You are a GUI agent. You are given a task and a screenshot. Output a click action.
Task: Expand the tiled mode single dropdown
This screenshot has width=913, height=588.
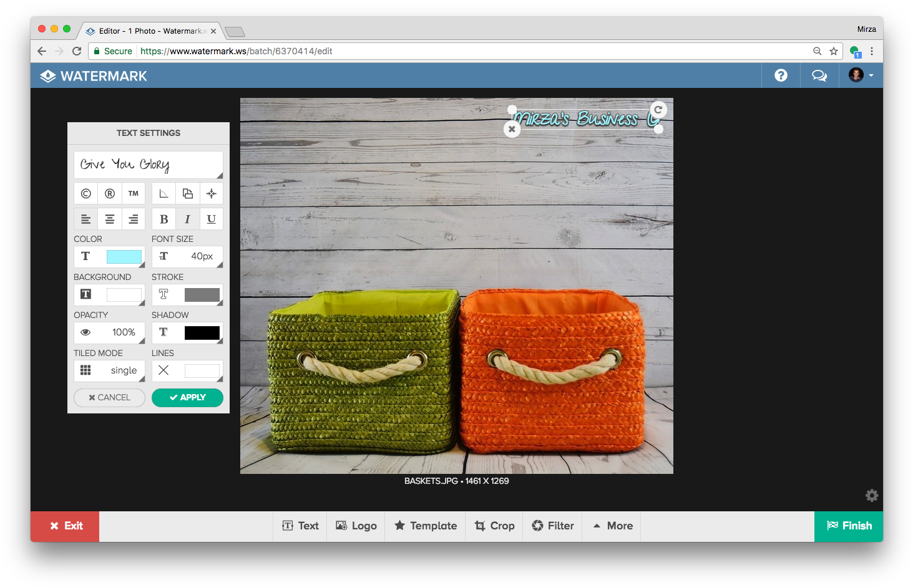[110, 370]
